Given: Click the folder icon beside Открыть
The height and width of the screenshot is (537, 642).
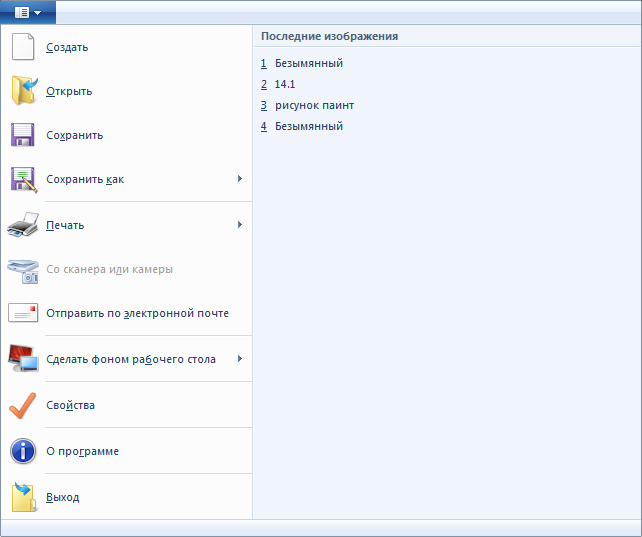Looking at the screenshot, I should pyautogui.click(x=24, y=90).
